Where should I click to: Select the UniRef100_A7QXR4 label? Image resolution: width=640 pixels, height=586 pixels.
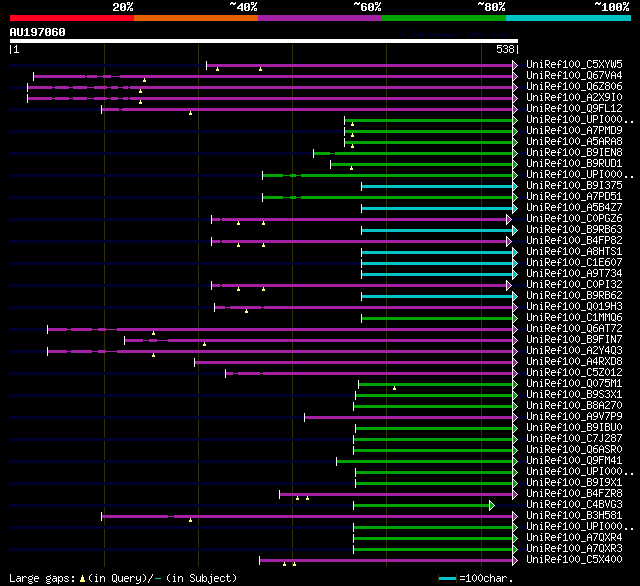(x=574, y=538)
